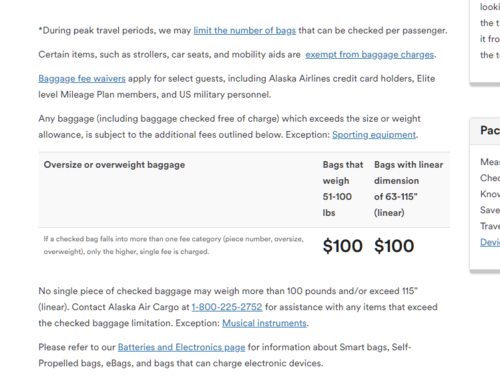
Task: Click the Alaska Air Cargo phone number 1-800-225-2752
Action: 227,307
